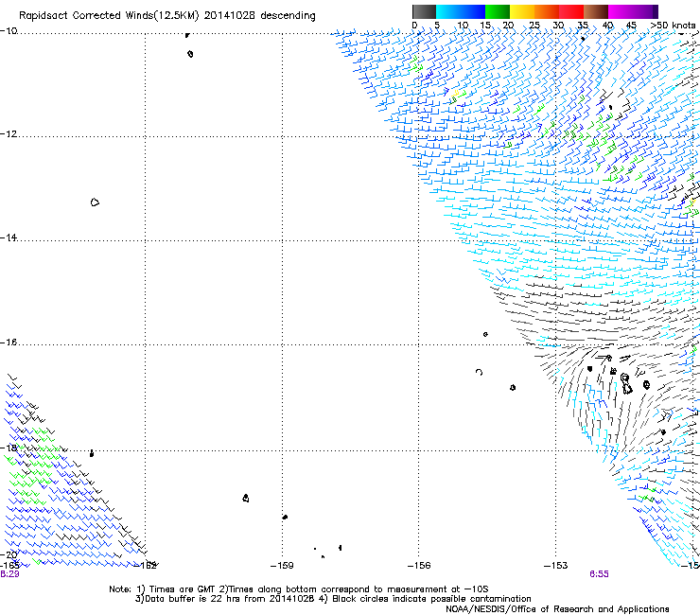Select the "20" legend tick label
Screen dimensions: 700x615
508,25
